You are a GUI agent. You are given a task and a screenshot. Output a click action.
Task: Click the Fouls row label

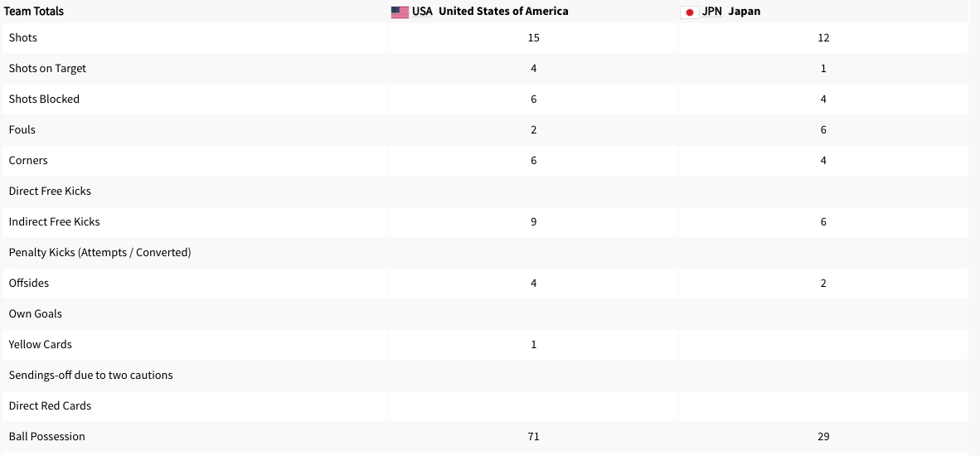click(22, 129)
